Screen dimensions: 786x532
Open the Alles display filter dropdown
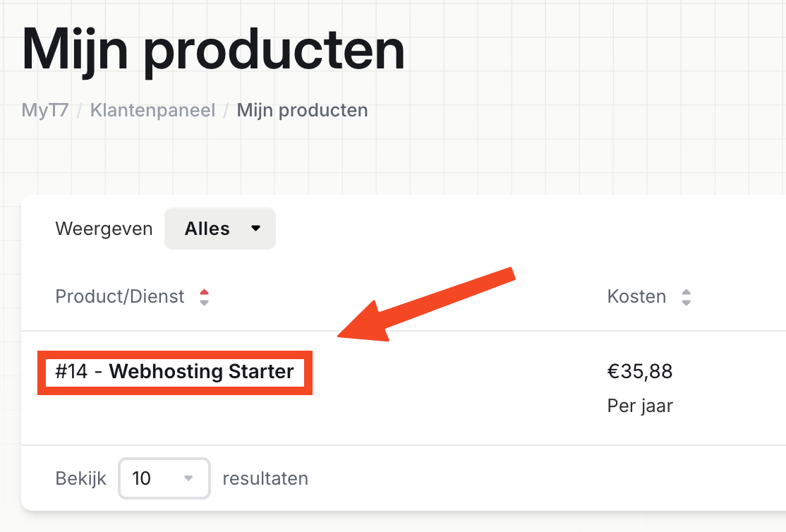219,229
